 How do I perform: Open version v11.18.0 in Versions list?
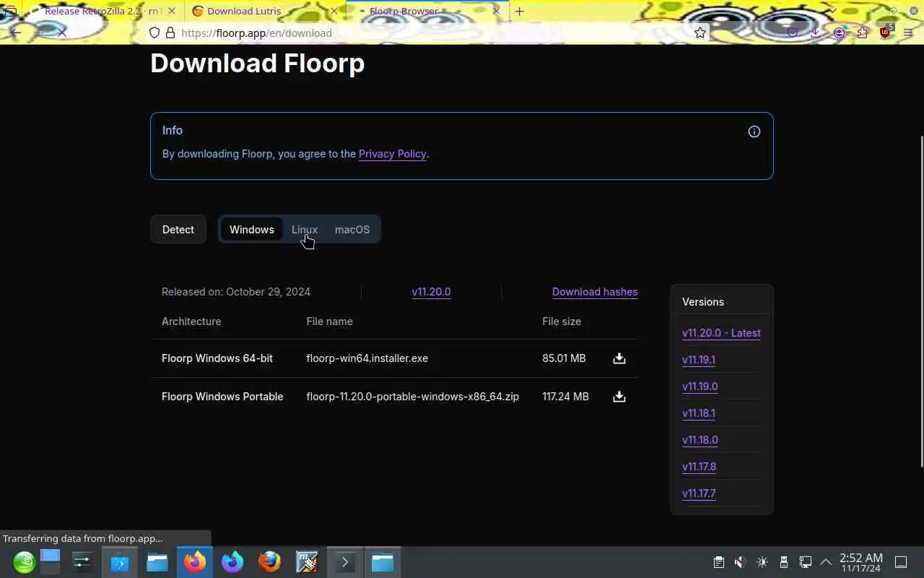(700, 440)
